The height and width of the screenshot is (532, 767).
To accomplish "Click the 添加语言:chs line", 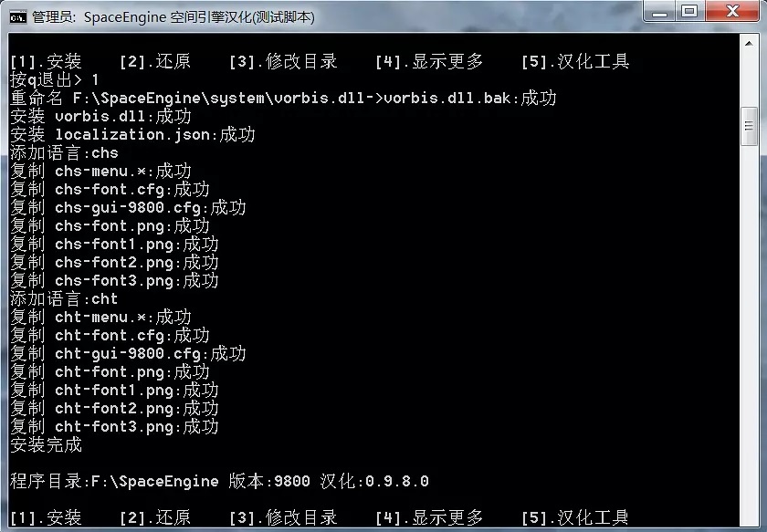I will click(64, 152).
